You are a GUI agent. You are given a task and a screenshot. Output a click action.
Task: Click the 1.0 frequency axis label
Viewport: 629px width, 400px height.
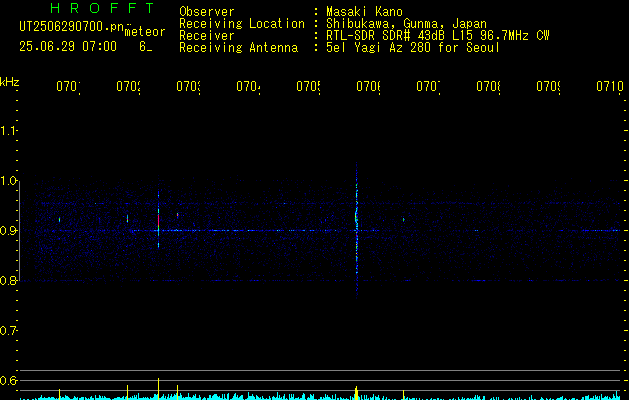pyautogui.click(x=8, y=181)
